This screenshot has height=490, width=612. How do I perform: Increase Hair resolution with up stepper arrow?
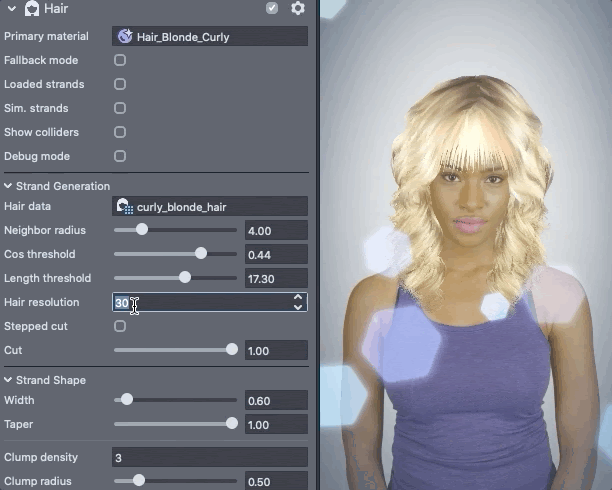[x=298, y=297]
